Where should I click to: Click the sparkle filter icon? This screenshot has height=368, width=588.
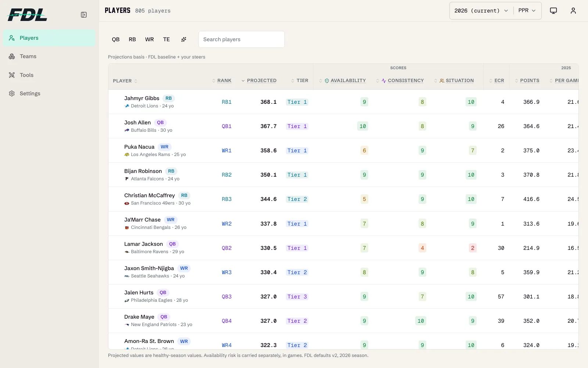(x=184, y=39)
